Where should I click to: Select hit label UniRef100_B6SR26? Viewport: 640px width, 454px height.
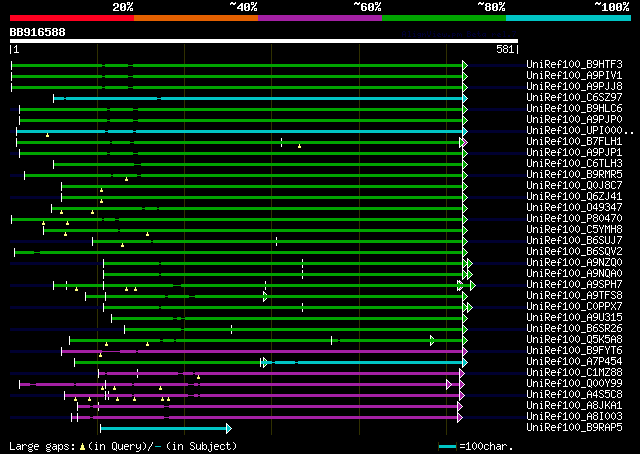574,329
